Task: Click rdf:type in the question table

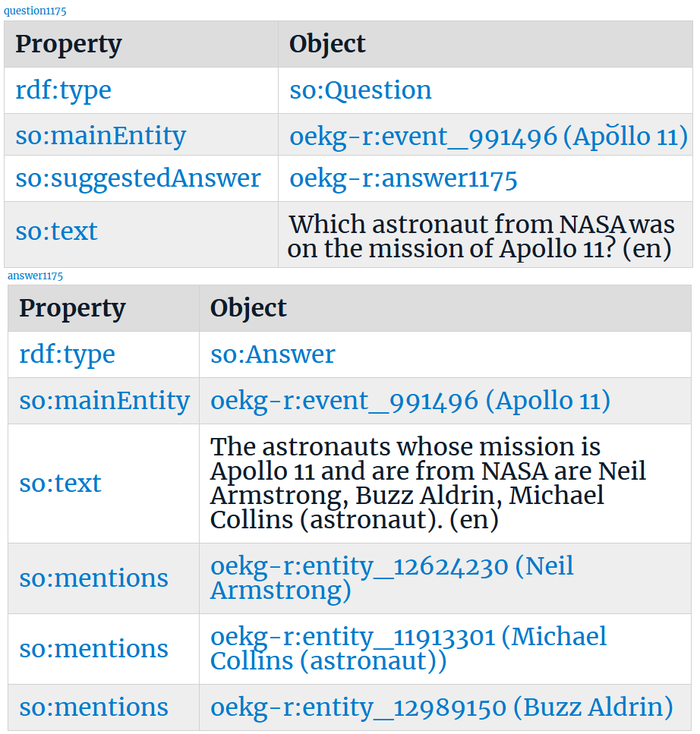Action: coord(63,90)
